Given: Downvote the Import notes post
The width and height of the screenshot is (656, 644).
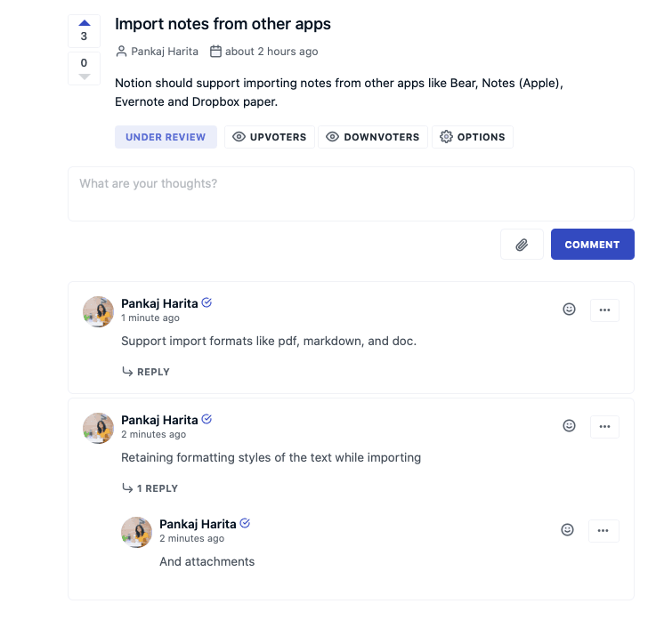Looking at the screenshot, I should (x=84, y=68).
